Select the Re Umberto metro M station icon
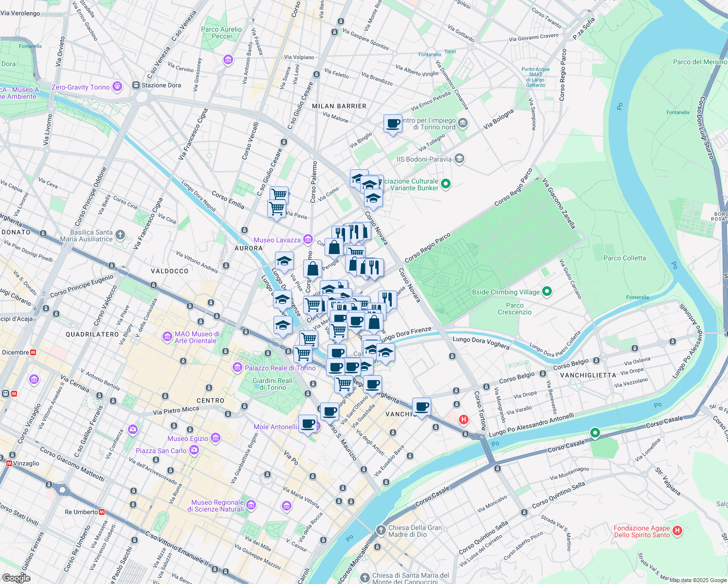 pos(103,512)
